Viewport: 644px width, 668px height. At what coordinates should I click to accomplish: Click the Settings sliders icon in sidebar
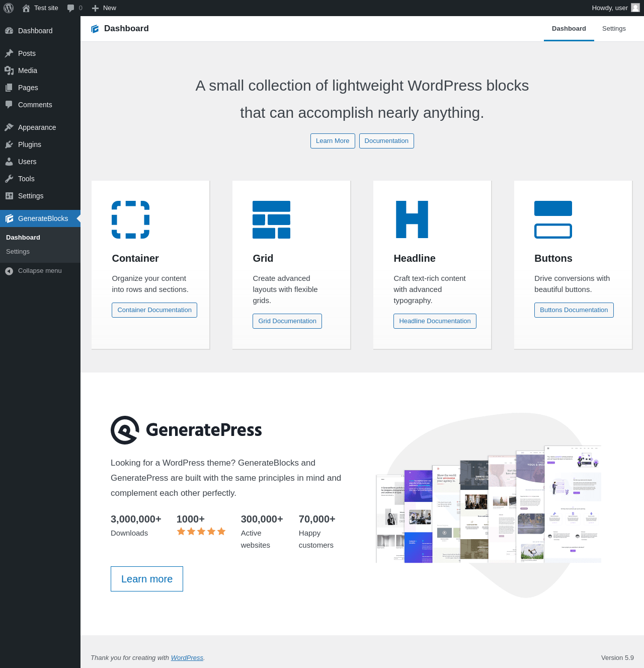(9, 196)
